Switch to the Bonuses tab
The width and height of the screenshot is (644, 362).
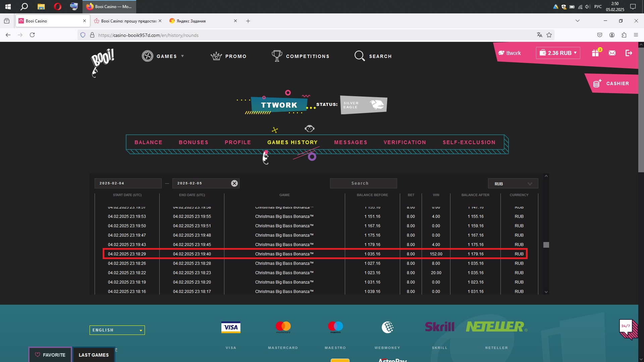(x=194, y=142)
